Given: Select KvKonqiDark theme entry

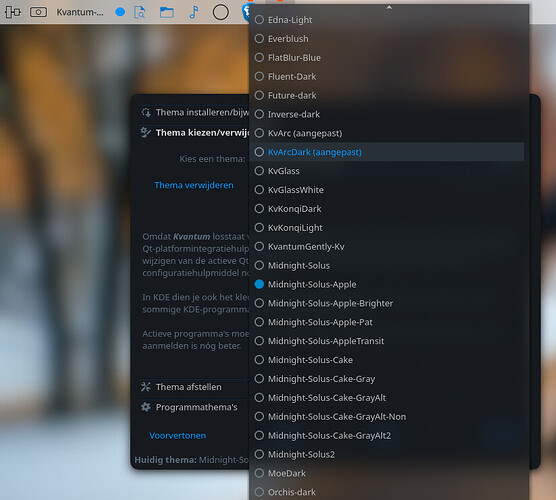Looking at the screenshot, I should click(387, 209).
